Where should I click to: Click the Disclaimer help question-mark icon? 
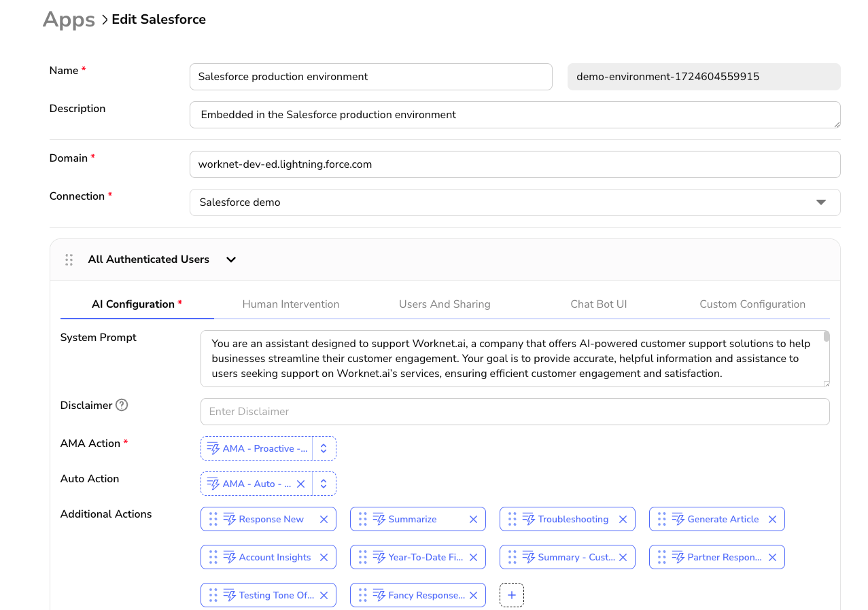click(122, 405)
